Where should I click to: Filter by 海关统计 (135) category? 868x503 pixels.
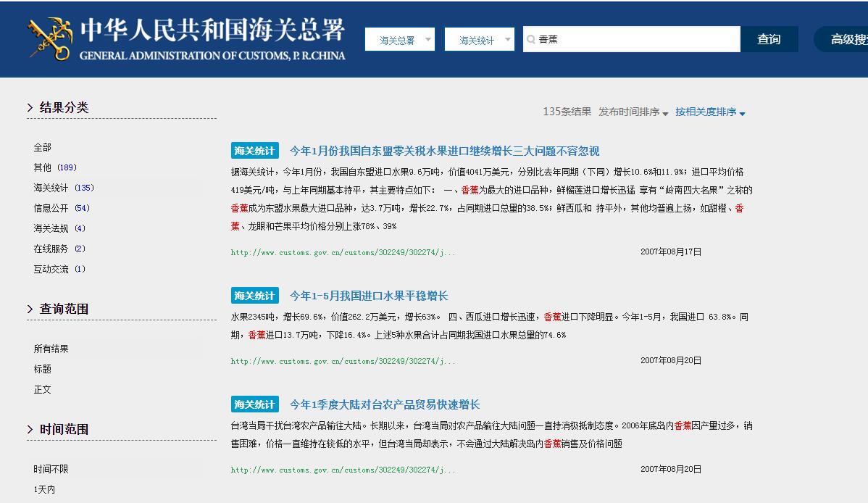pyautogui.click(x=64, y=188)
